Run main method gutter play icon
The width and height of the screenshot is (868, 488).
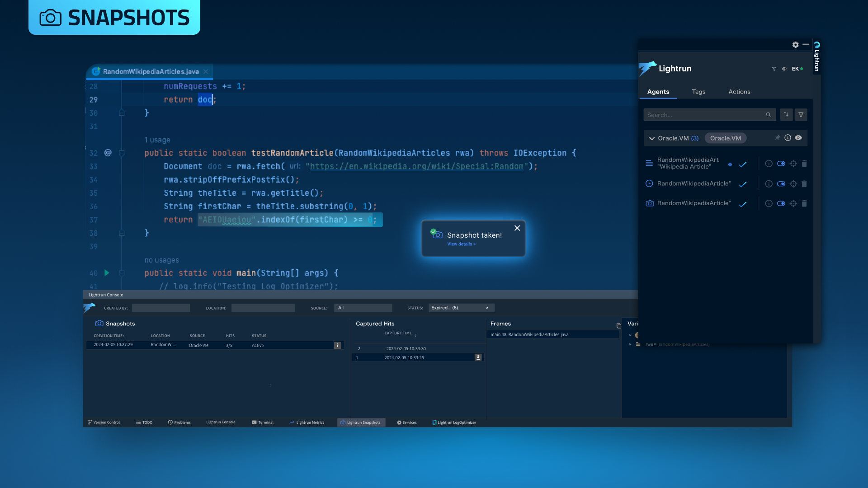pos(107,273)
